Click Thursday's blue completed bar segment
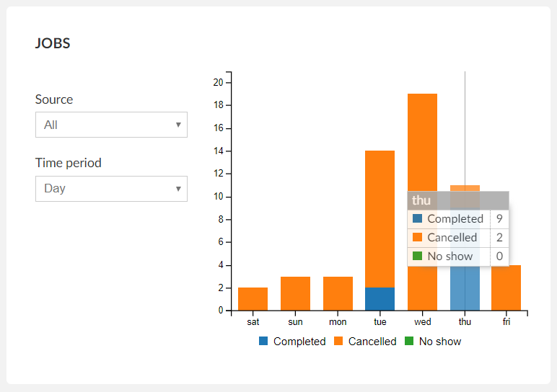Screen dimensions: 557x392 pos(465,288)
